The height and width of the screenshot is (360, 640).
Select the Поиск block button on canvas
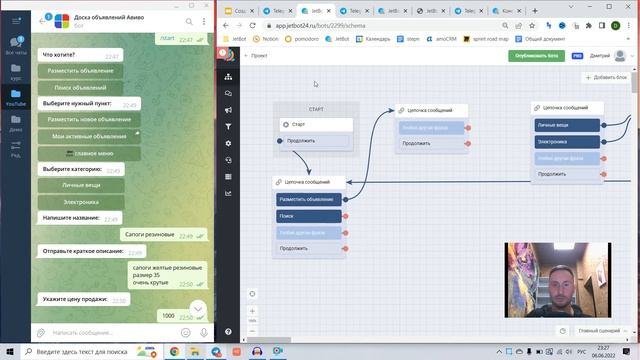309,216
